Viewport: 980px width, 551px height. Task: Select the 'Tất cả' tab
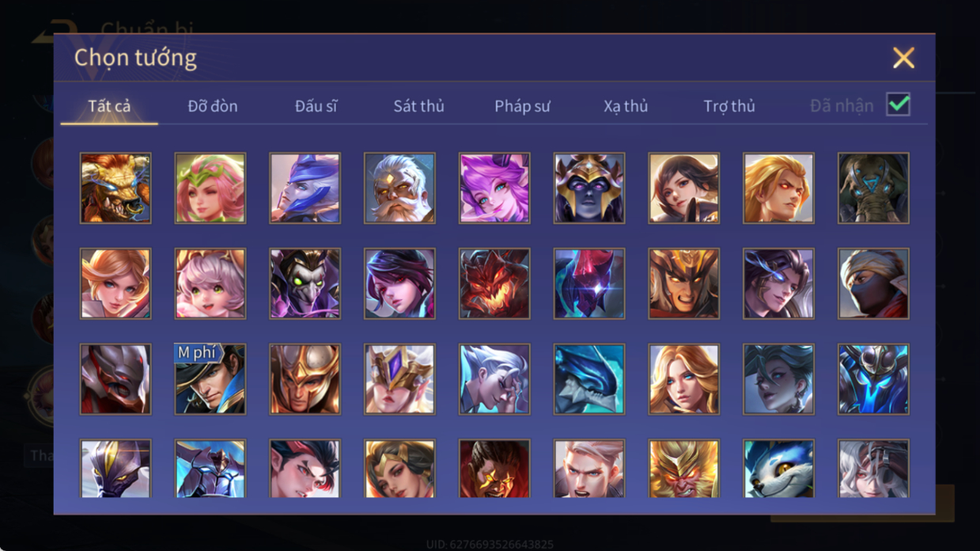(109, 106)
